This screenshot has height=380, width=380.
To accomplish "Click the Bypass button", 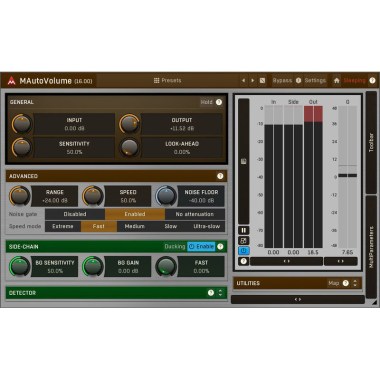I will (x=282, y=80).
